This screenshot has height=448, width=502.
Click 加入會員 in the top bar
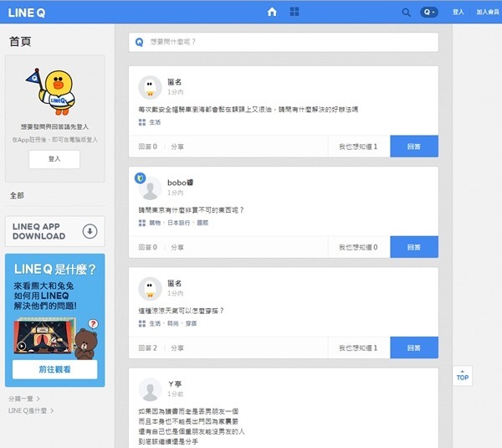pyautogui.click(x=486, y=13)
